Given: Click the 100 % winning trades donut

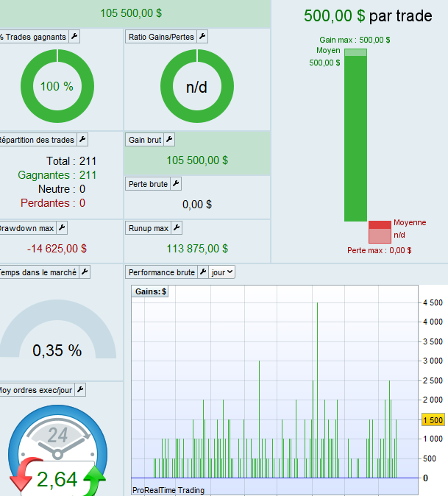Looking at the screenshot, I should coord(57,86).
